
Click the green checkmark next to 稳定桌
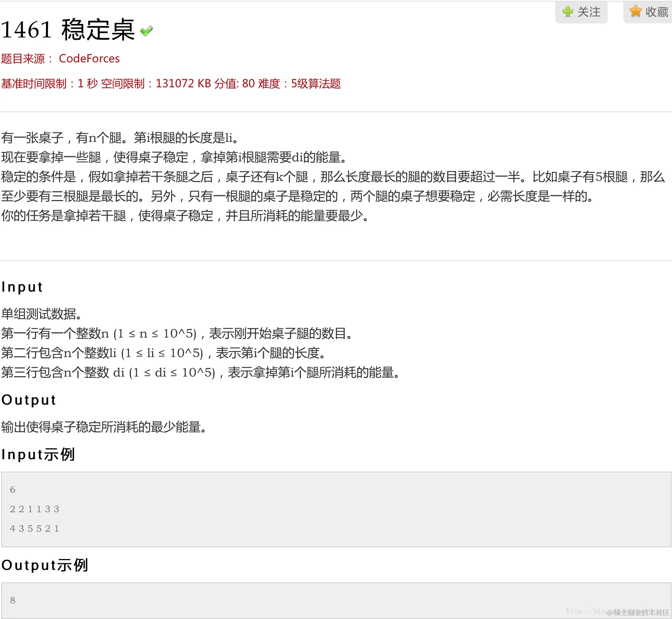point(147,31)
